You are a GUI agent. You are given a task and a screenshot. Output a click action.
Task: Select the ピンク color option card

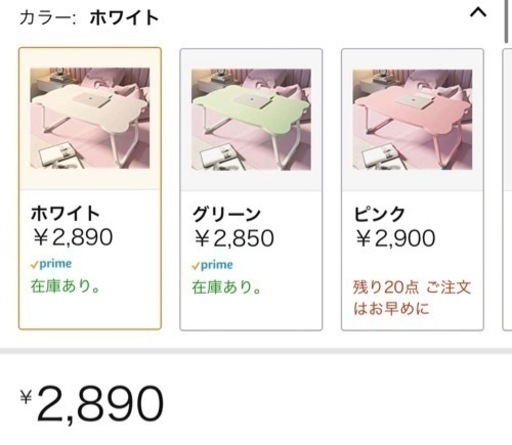412,189
